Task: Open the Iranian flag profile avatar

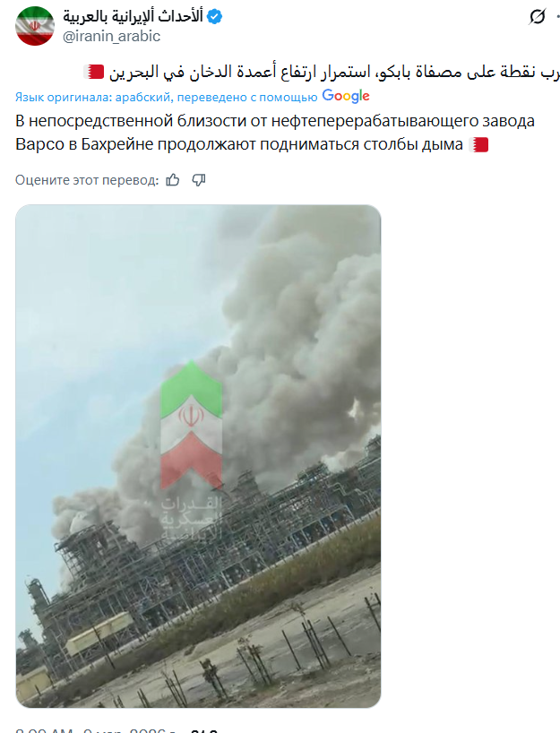Action: point(35,26)
